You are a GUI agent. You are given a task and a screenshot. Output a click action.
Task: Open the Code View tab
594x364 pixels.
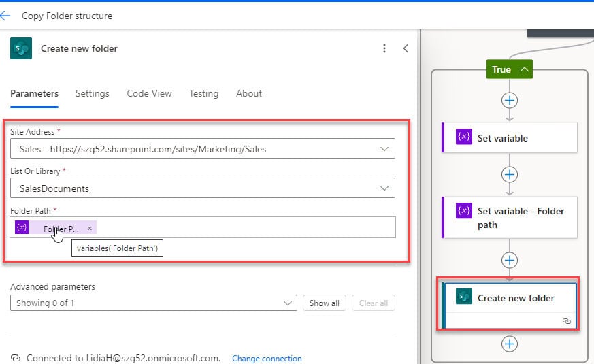point(149,94)
